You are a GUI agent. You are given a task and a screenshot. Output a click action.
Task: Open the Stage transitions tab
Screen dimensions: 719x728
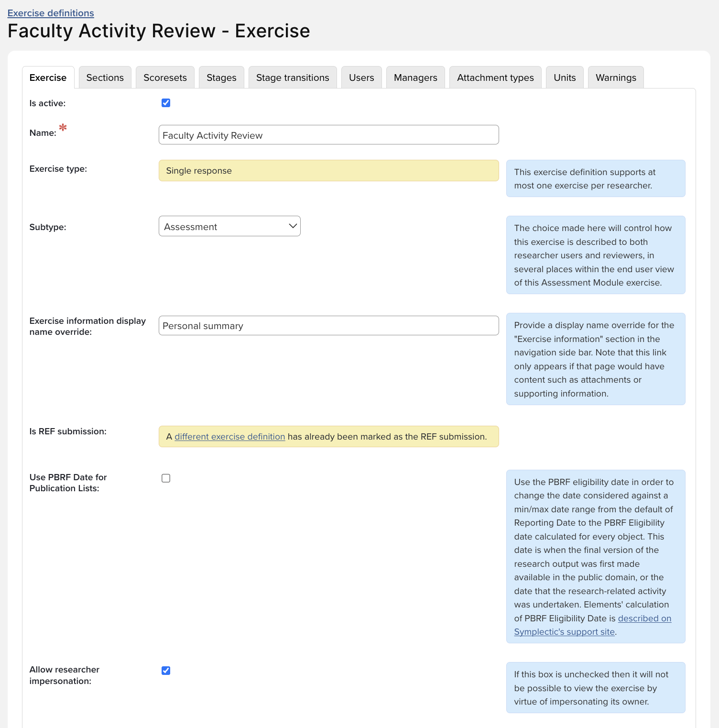tap(293, 77)
